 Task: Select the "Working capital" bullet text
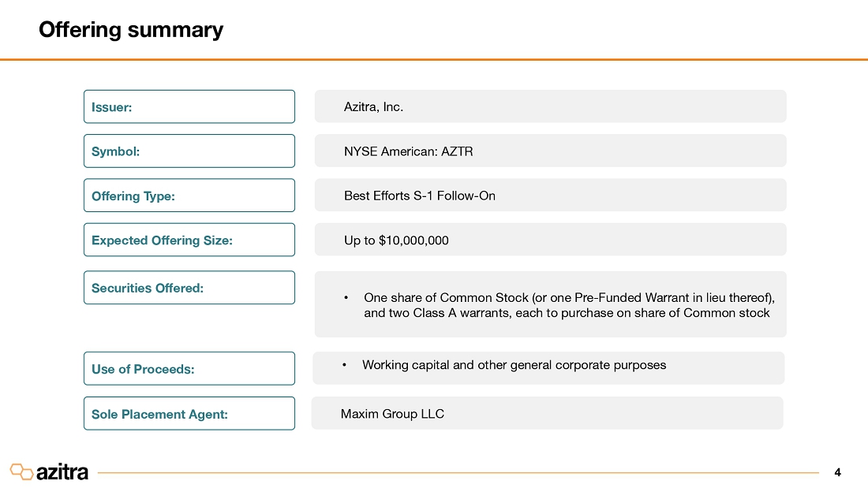tap(514, 365)
